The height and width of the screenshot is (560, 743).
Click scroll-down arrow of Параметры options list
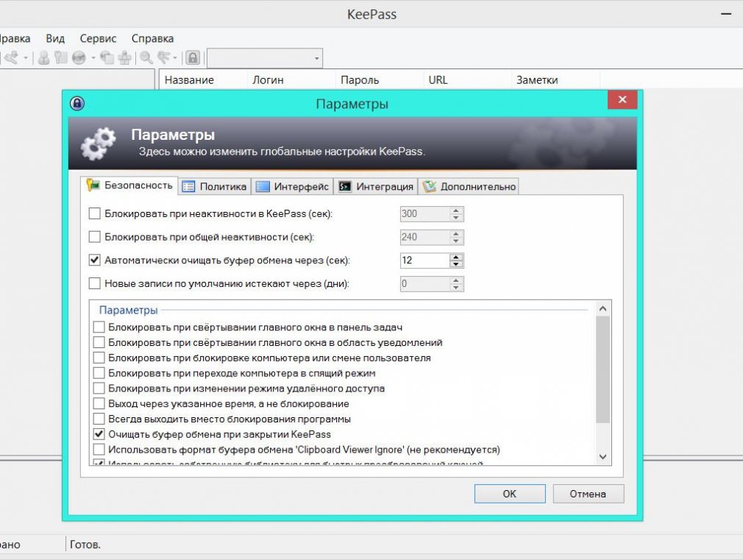click(x=602, y=457)
